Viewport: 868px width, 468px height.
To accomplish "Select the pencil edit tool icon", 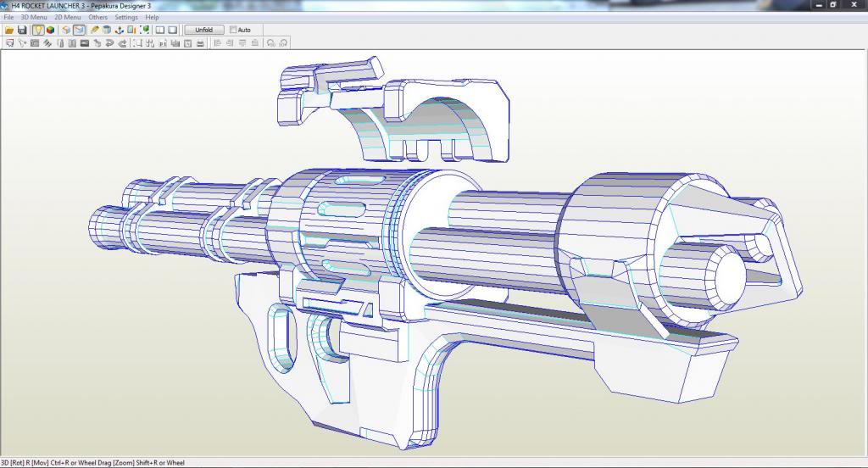I will pos(94,30).
